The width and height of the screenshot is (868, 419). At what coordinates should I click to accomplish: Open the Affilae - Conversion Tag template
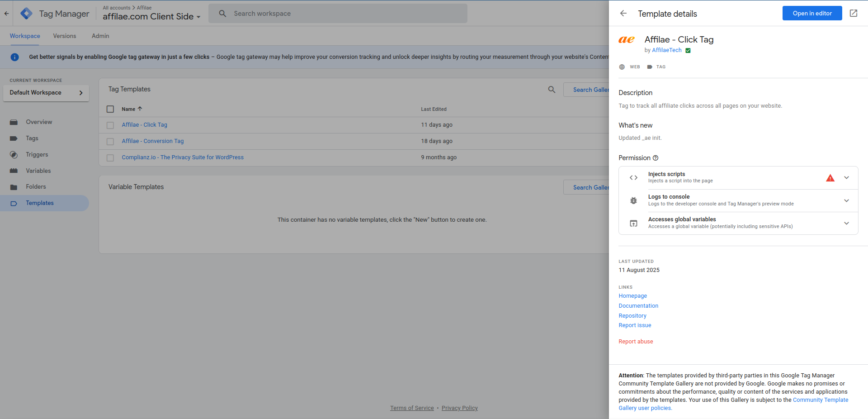pos(152,141)
